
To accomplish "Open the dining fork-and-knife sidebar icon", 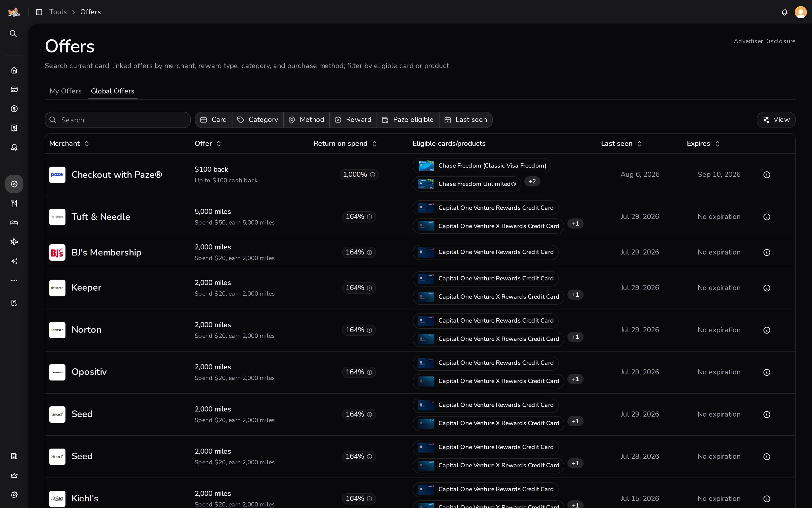I will [14, 203].
